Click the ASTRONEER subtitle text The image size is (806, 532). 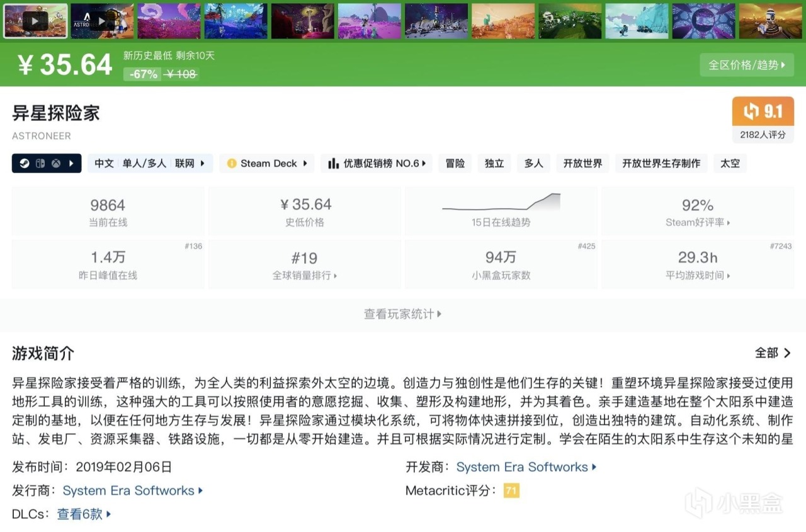(42, 136)
